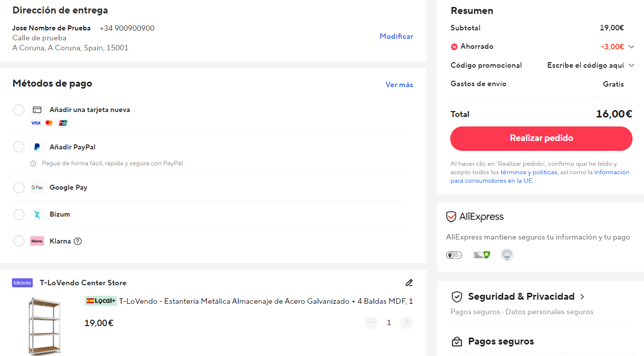Click the green shield certification badge
644x356 pixels.
(482, 255)
